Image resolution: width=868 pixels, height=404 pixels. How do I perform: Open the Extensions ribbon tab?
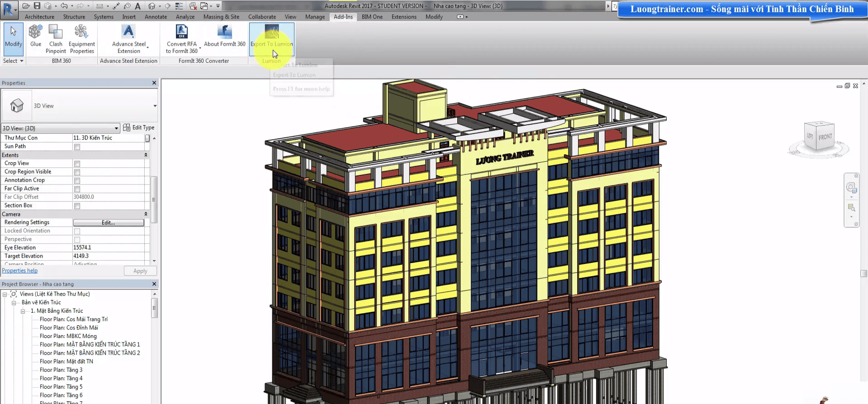(x=404, y=17)
